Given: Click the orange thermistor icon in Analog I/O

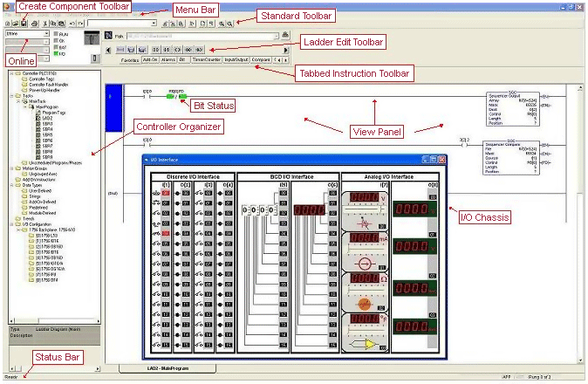Looking at the screenshot, I should [362, 305].
